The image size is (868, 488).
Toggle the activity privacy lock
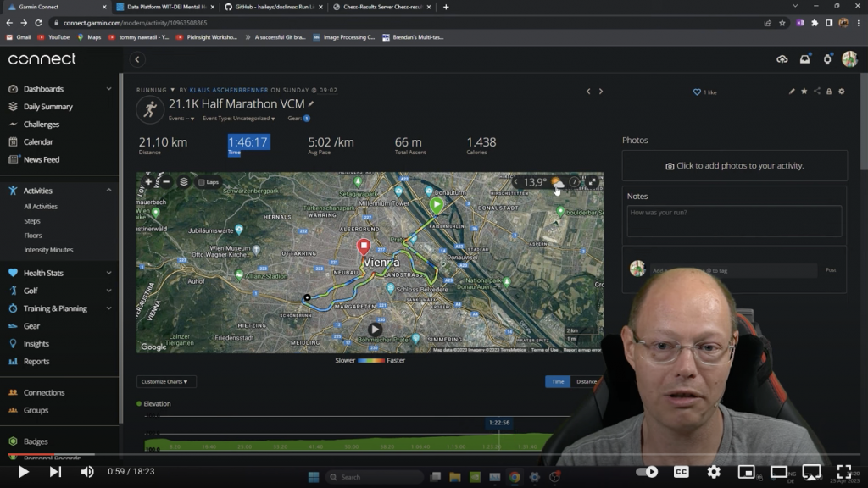[829, 91]
